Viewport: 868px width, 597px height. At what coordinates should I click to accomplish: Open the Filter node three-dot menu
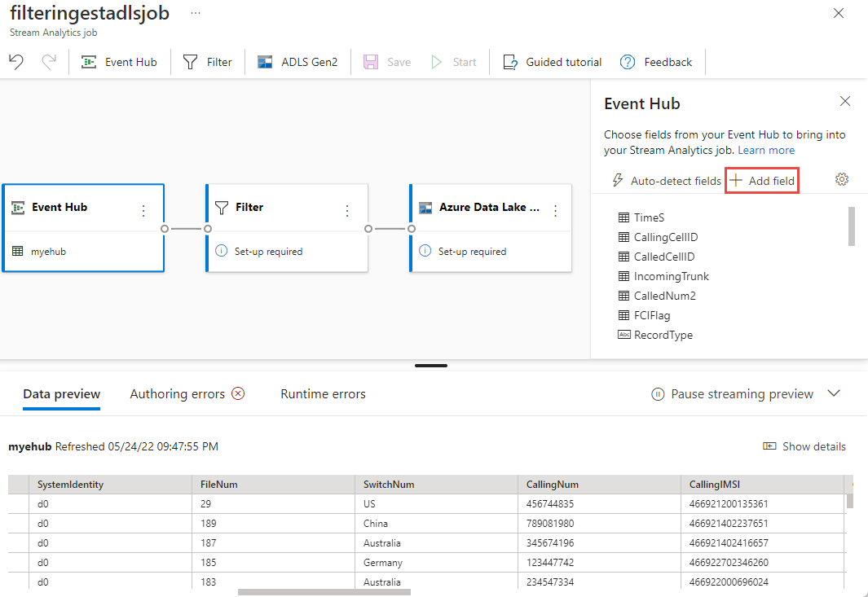point(347,210)
